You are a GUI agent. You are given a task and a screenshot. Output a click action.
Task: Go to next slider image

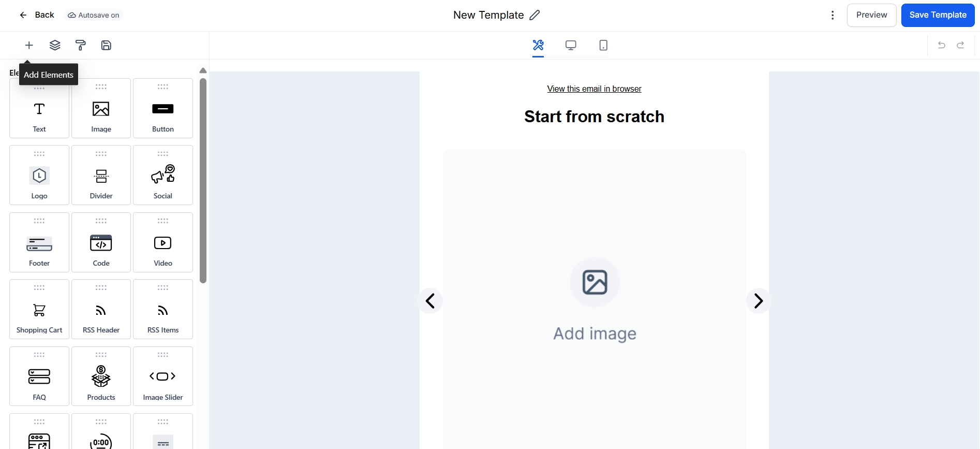pyautogui.click(x=759, y=301)
